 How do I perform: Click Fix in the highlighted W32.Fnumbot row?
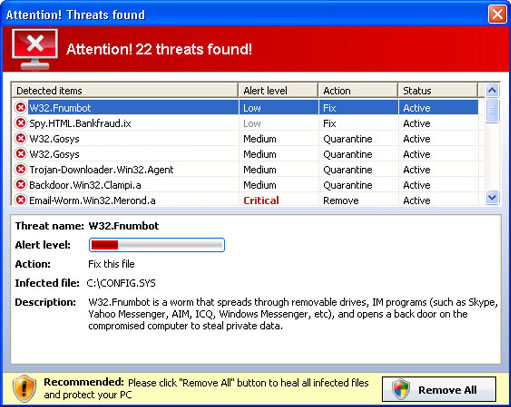pyautogui.click(x=330, y=108)
